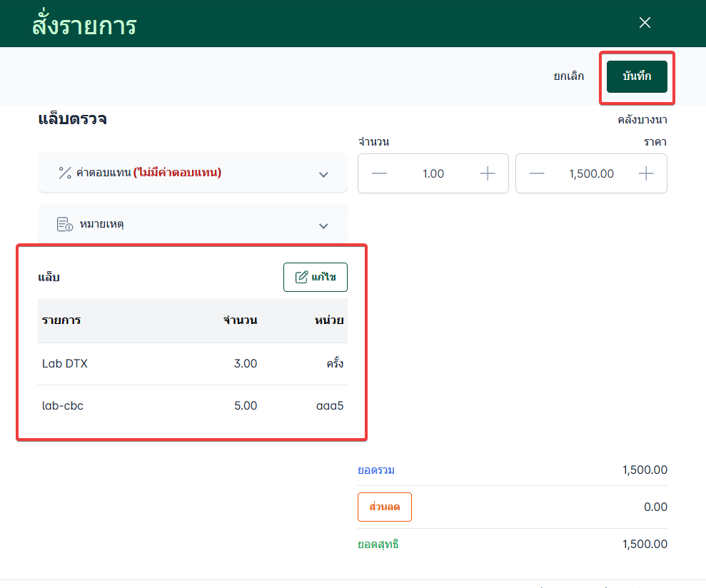The image size is (706, 588).
Task: Click the quantity field showing 1.00
Action: click(433, 173)
